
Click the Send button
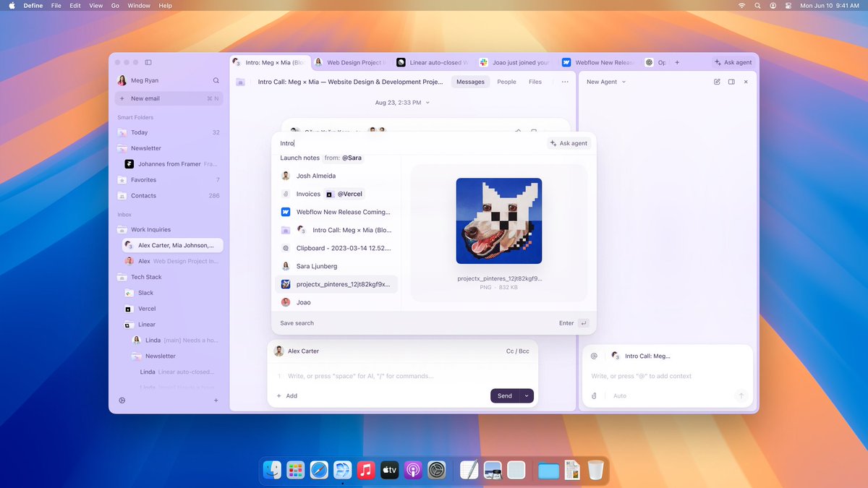tap(505, 395)
